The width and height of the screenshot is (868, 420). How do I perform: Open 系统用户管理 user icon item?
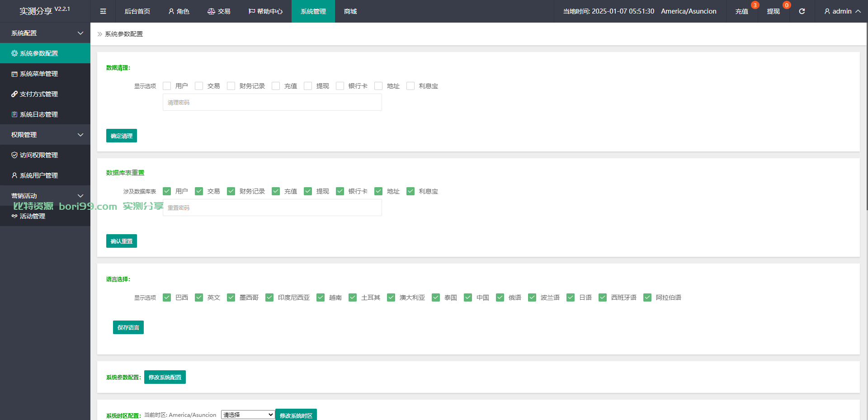45,175
